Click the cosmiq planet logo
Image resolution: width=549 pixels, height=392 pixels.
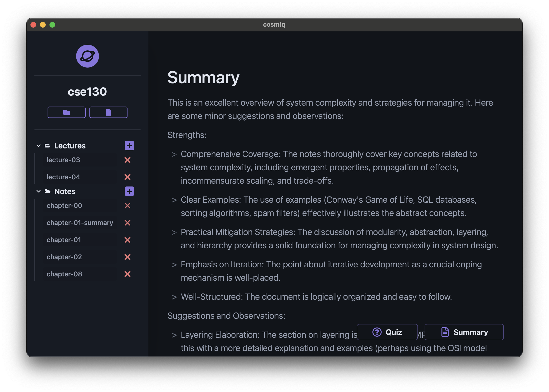(x=87, y=56)
